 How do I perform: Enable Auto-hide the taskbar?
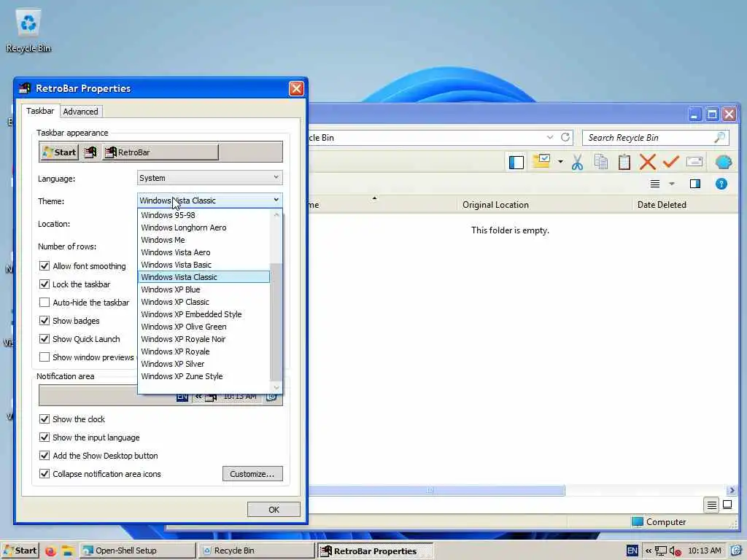[44, 303]
